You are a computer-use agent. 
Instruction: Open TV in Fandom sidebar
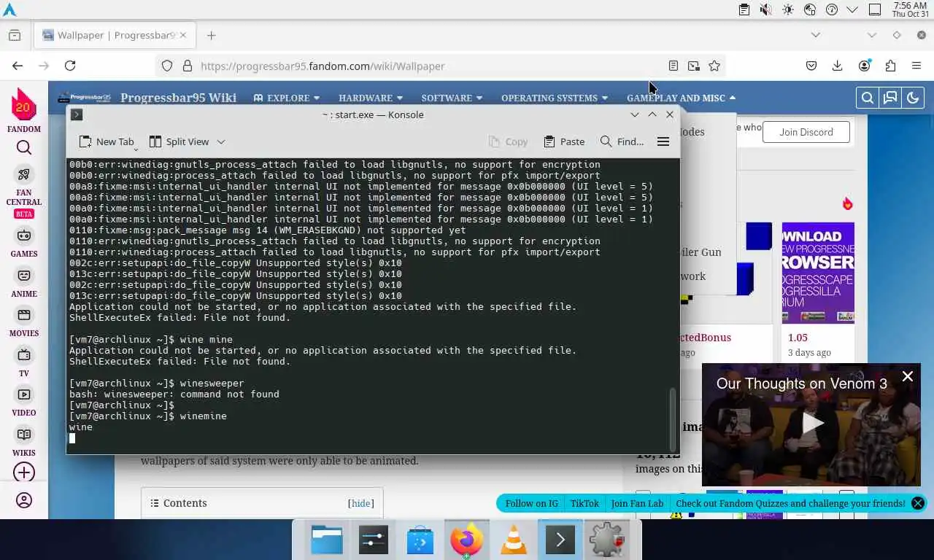coord(24,362)
